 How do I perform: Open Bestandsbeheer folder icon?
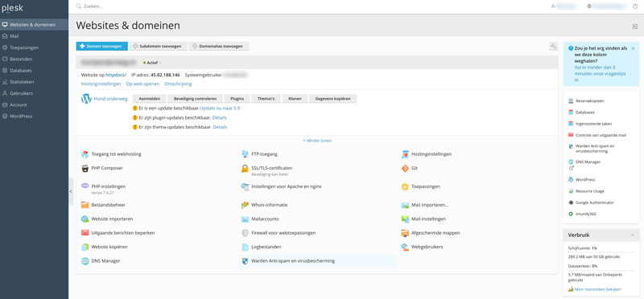[85, 205]
